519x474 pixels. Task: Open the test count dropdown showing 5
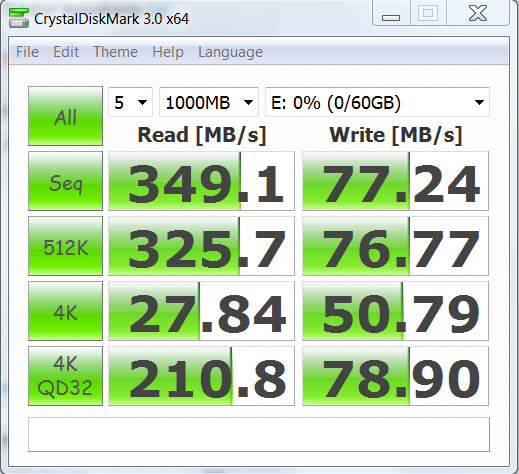click(x=130, y=102)
